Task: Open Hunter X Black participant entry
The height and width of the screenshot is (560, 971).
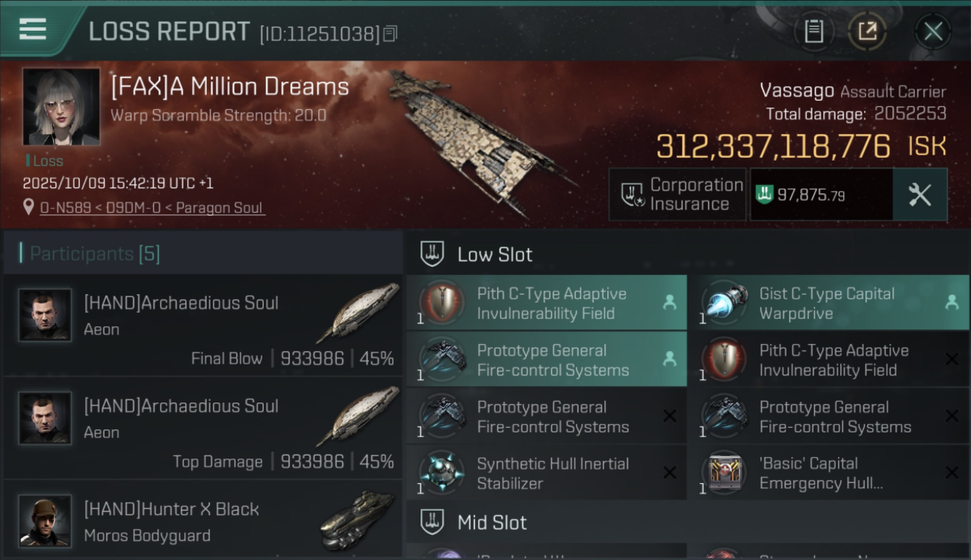Action: (x=202, y=521)
